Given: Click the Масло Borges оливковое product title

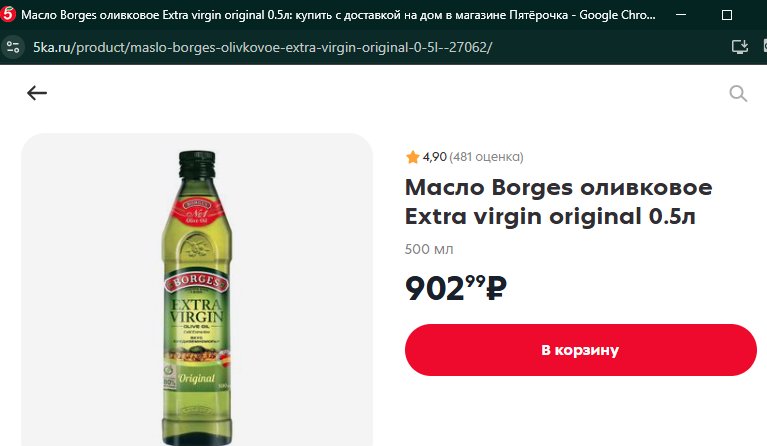Looking at the screenshot, I should (558, 202).
